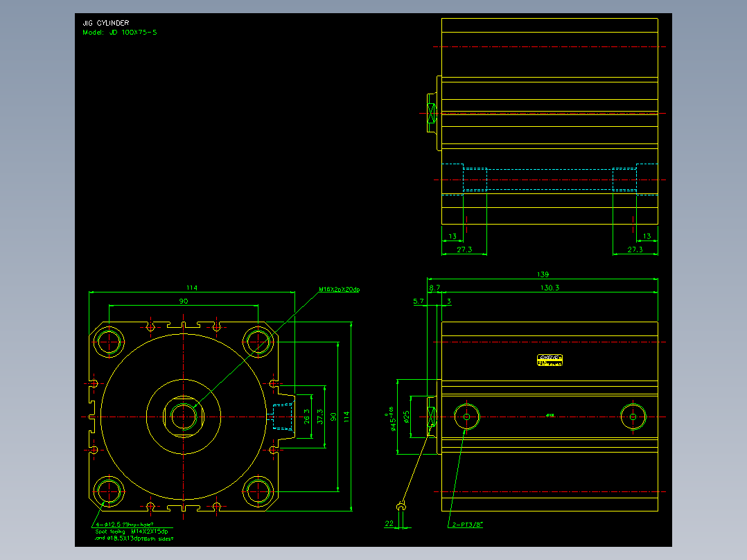Select the "4-ø12.5 Thru-hole" note
747x560 pixels.
click(124, 524)
